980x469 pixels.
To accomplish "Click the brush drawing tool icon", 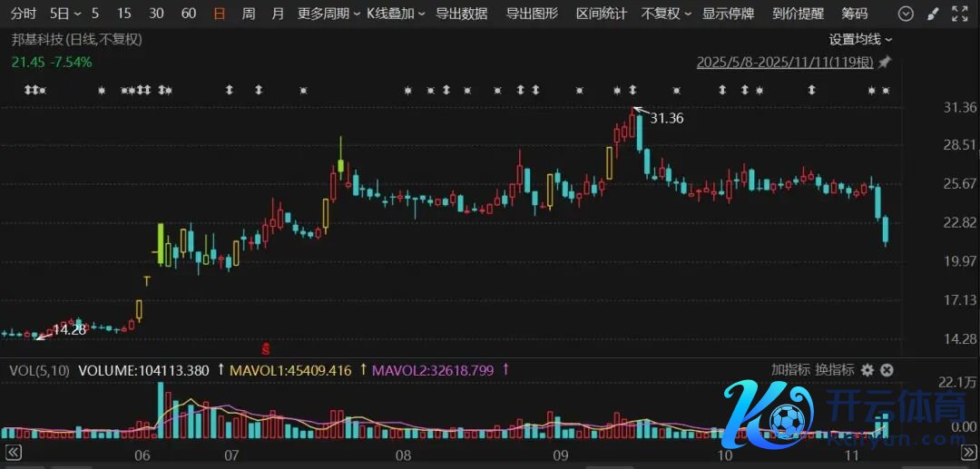I will point(934,14).
